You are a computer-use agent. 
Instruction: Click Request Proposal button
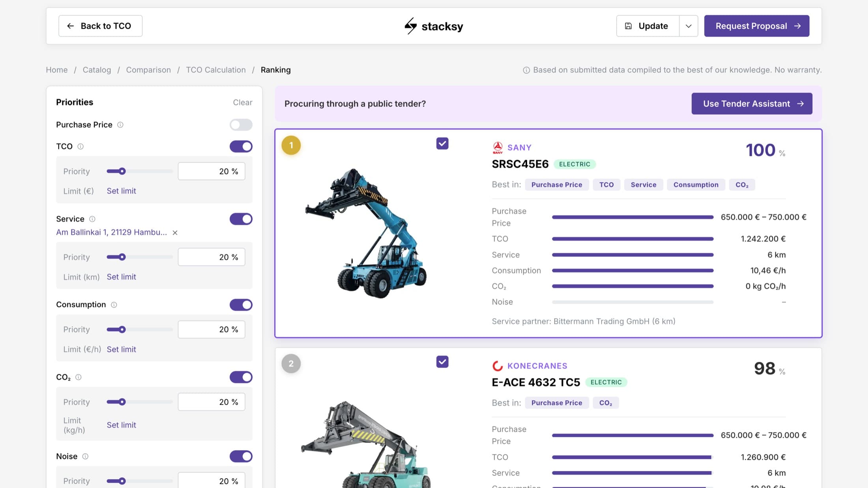[757, 26]
